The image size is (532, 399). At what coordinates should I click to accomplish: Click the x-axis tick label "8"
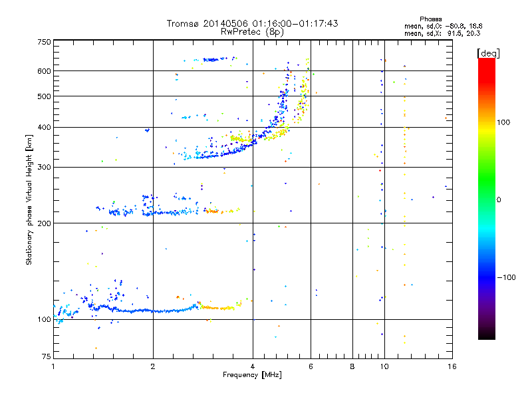[x=352, y=366]
